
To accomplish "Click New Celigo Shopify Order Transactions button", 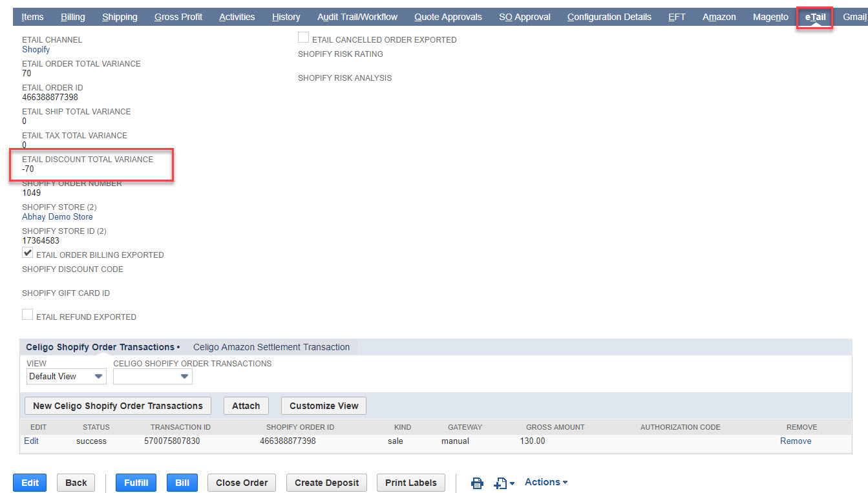I will pyautogui.click(x=118, y=406).
